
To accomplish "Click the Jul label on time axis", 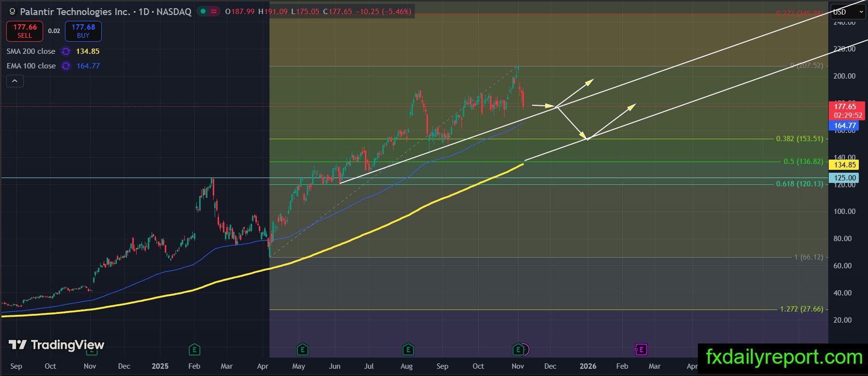I will coord(369,366).
